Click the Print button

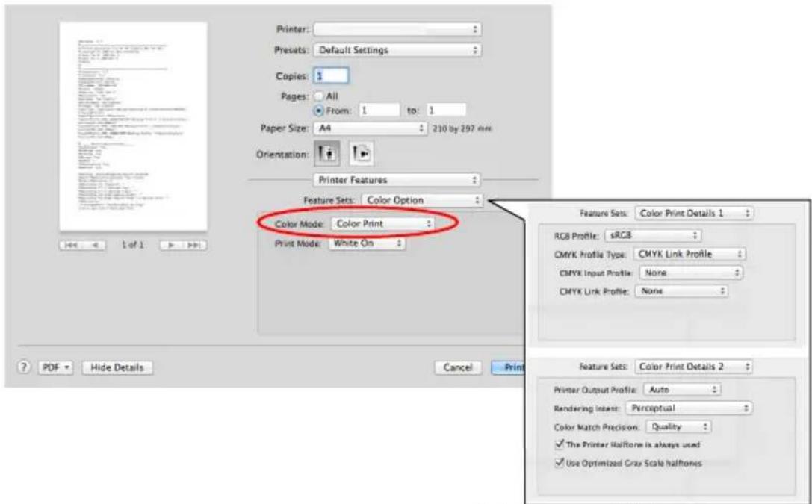tap(507, 367)
